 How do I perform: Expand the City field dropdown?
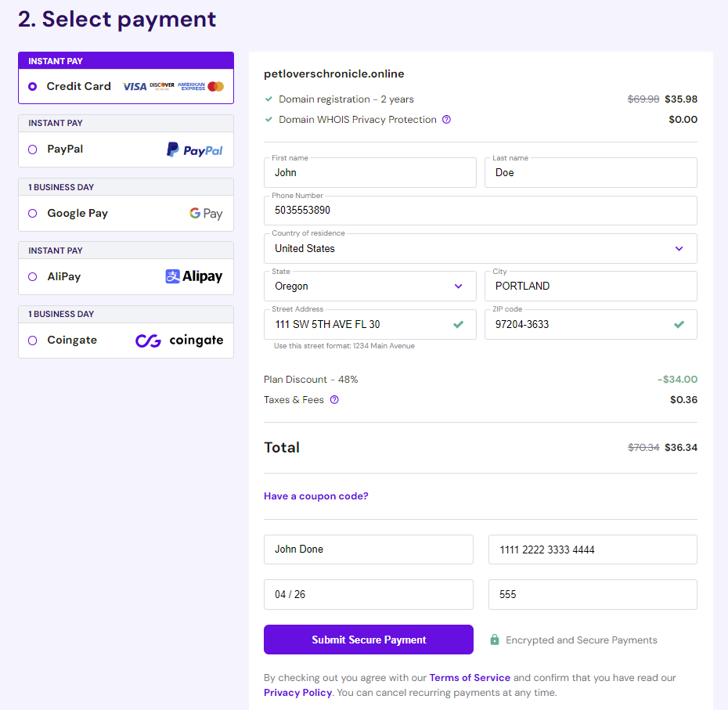click(x=590, y=286)
